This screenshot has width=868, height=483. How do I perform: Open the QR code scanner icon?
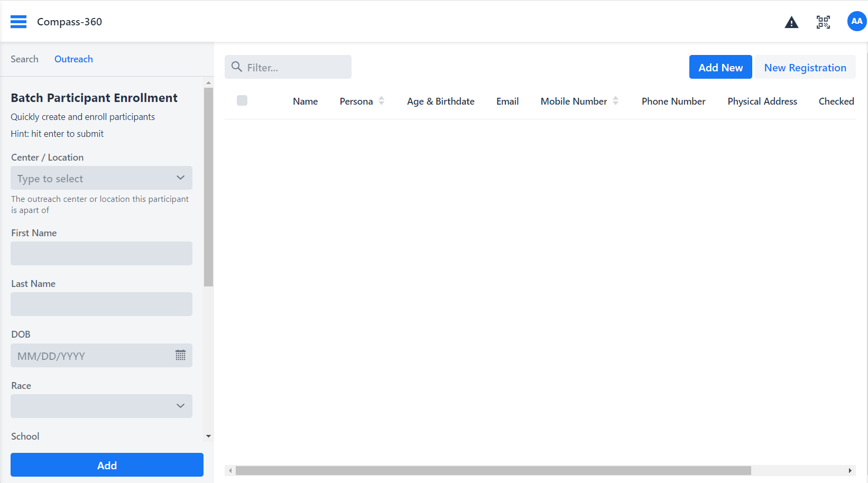coord(823,22)
